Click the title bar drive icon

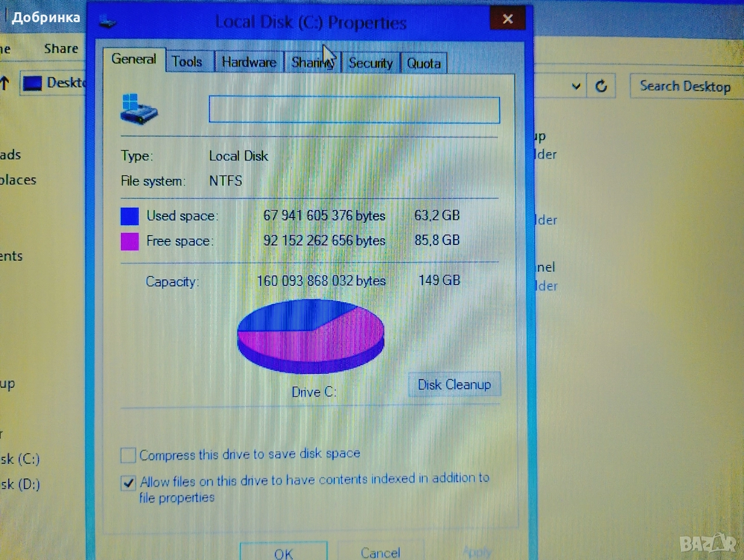(108, 23)
